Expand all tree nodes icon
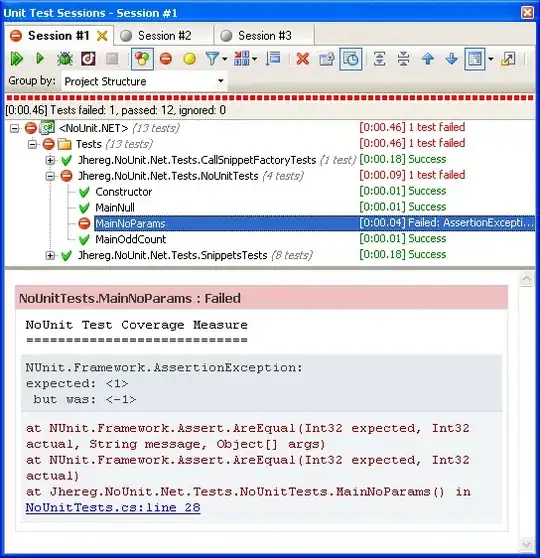 tap(379, 59)
